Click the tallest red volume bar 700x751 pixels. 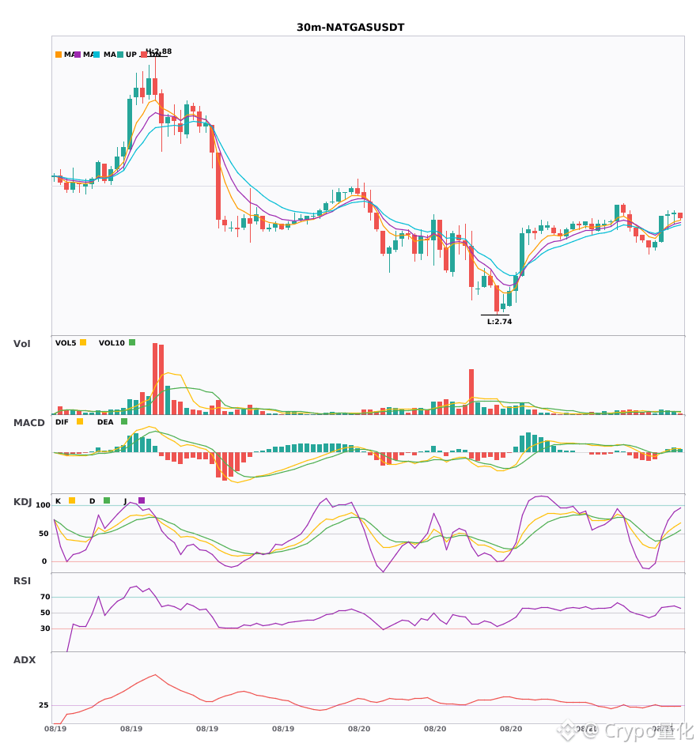155,379
